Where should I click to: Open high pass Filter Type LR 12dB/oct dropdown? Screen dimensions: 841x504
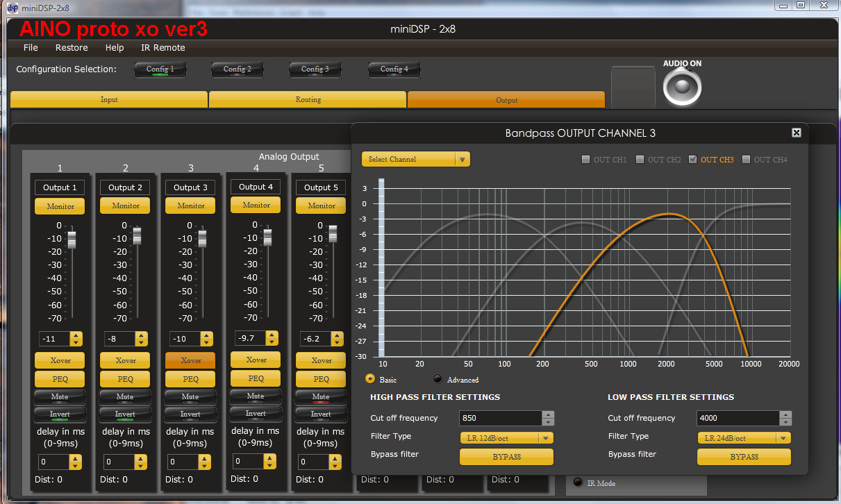coord(507,438)
